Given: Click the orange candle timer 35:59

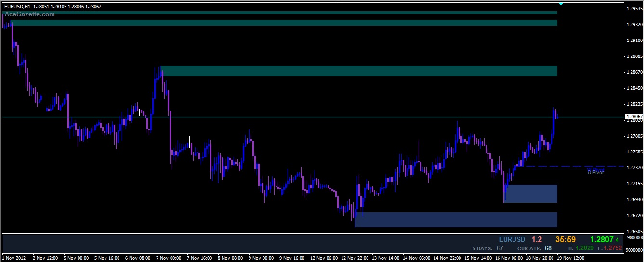Looking at the screenshot, I should [x=565, y=239].
